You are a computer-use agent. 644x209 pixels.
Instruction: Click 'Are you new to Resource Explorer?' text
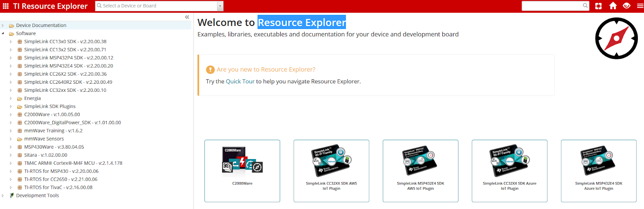(x=266, y=70)
